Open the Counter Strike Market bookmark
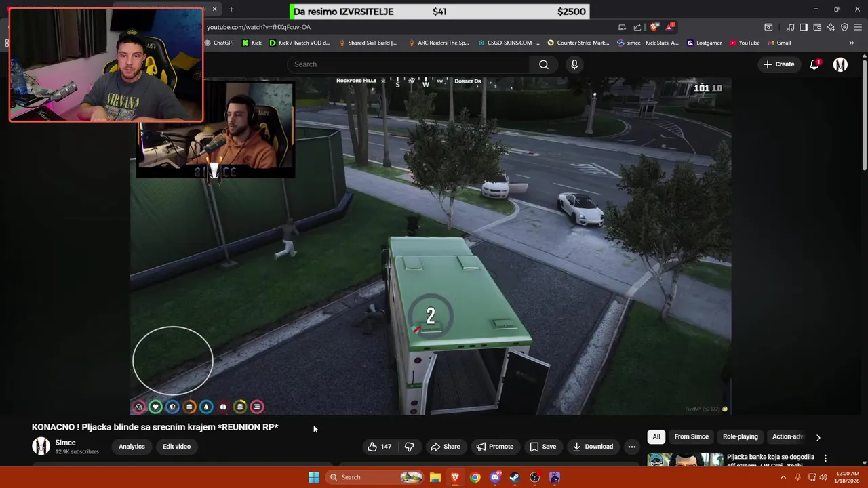The image size is (868, 488). [578, 43]
